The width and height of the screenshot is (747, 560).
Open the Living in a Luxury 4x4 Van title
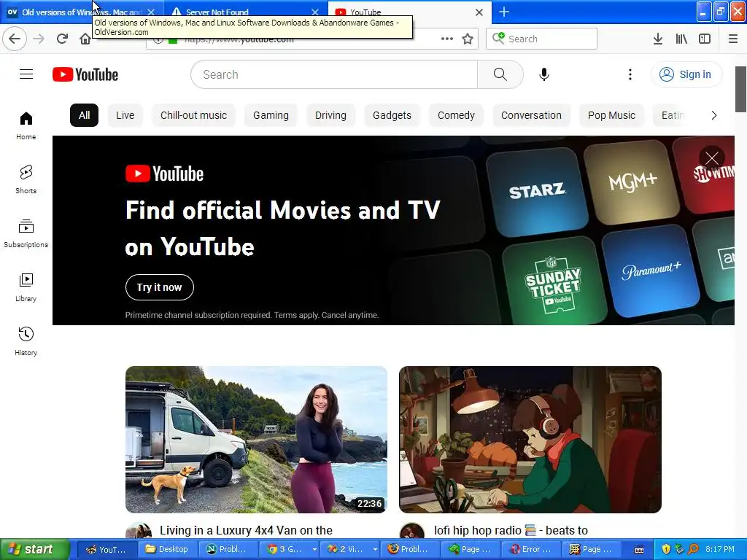click(x=247, y=530)
